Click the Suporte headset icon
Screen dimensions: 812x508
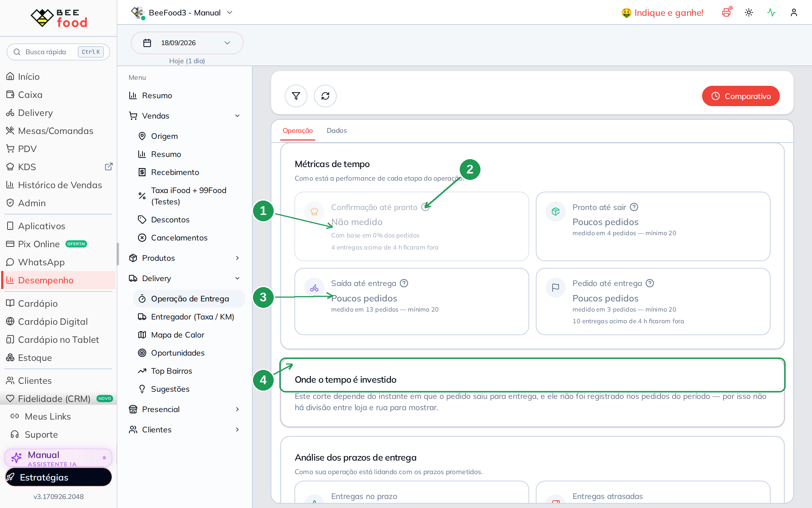tap(15, 434)
